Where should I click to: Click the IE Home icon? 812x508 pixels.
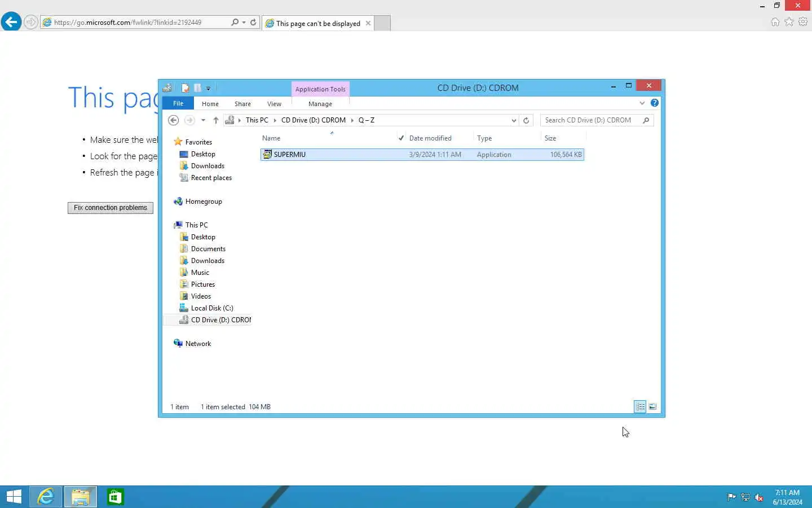coord(775,21)
